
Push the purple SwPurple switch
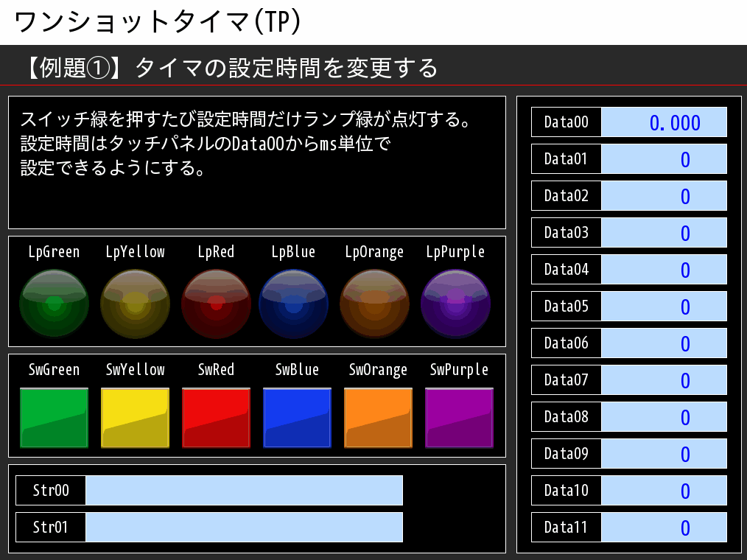459,418
